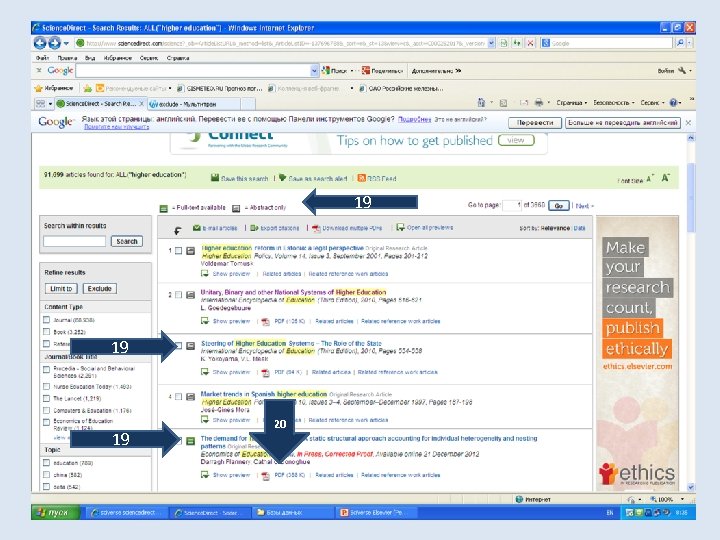Click Show preview icon for Higher education reform article

coord(205,274)
